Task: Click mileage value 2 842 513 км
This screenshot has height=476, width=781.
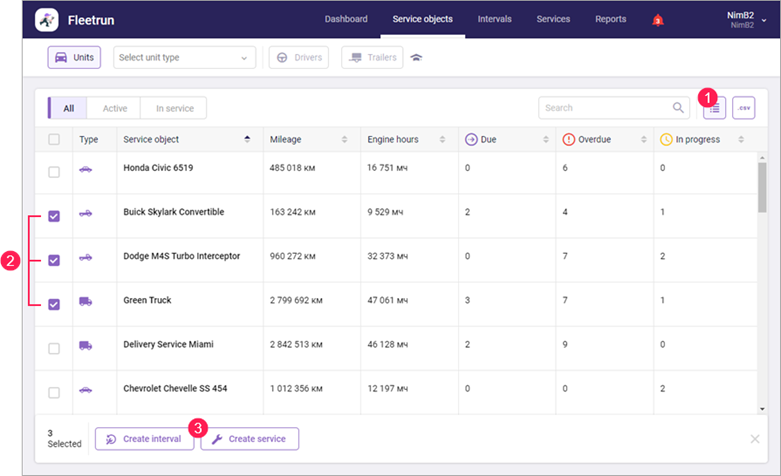Action: click(x=296, y=344)
